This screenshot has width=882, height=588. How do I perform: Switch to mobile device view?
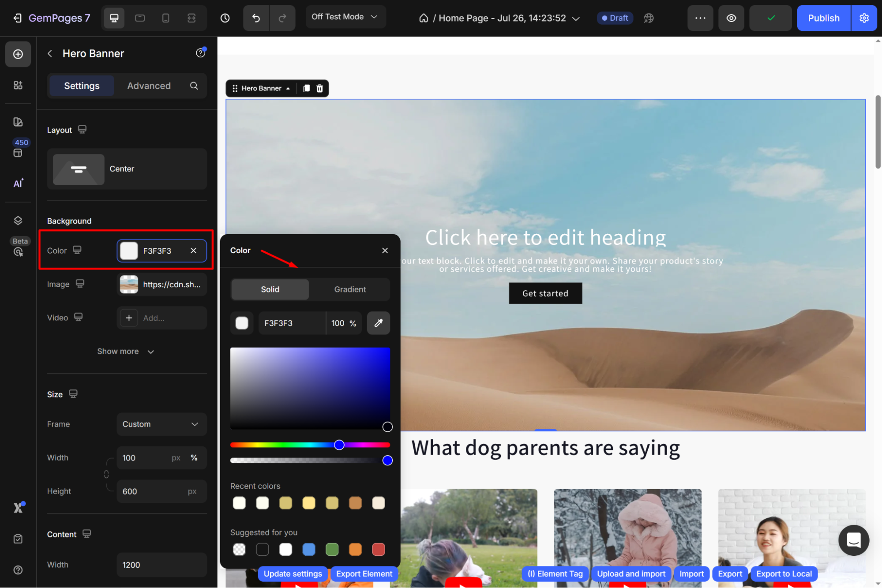tap(165, 18)
